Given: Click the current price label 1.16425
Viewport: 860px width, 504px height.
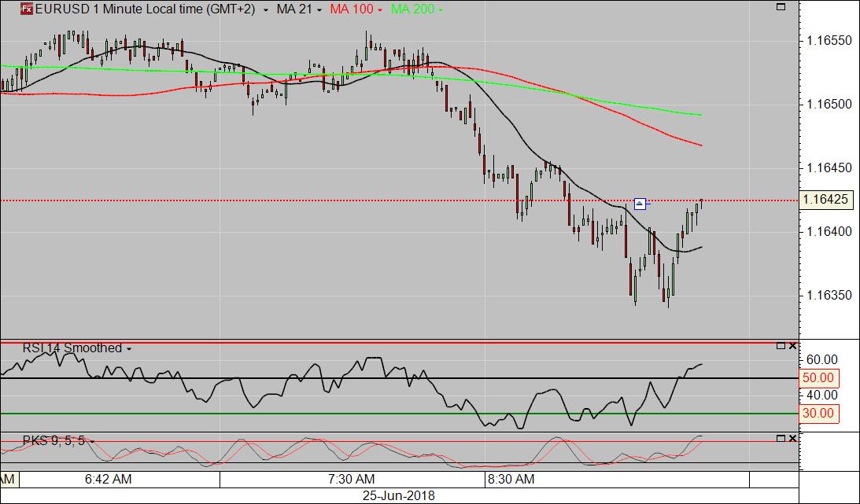Looking at the screenshot, I should 827,200.
